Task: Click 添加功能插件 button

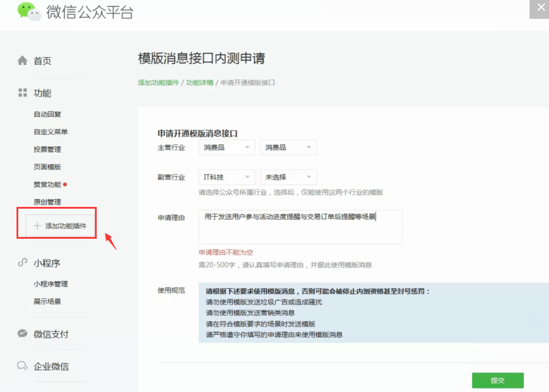Action: pyautogui.click(x=60, y=226)
